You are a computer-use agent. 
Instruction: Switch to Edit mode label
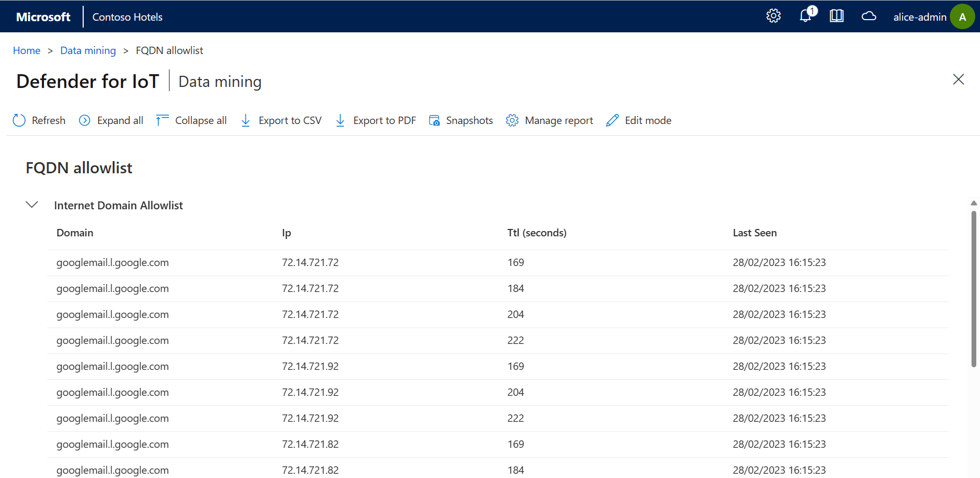point(648,120)
